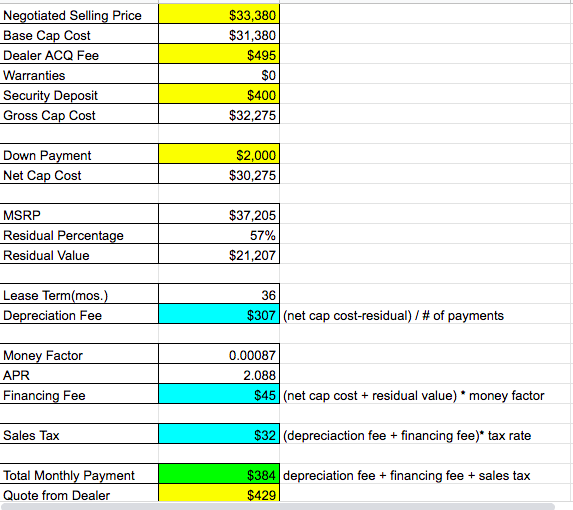
Task: Click the horizontal scrollbar at the bottom
Action: click(278, 506)
